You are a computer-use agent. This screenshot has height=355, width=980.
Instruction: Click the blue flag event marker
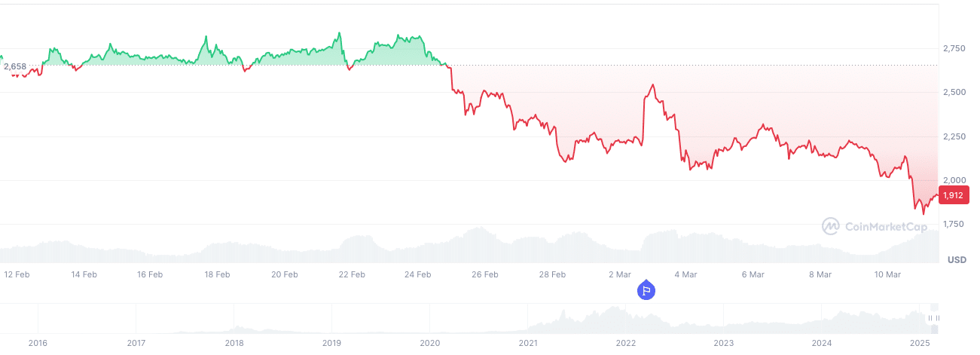pos(646,289)
